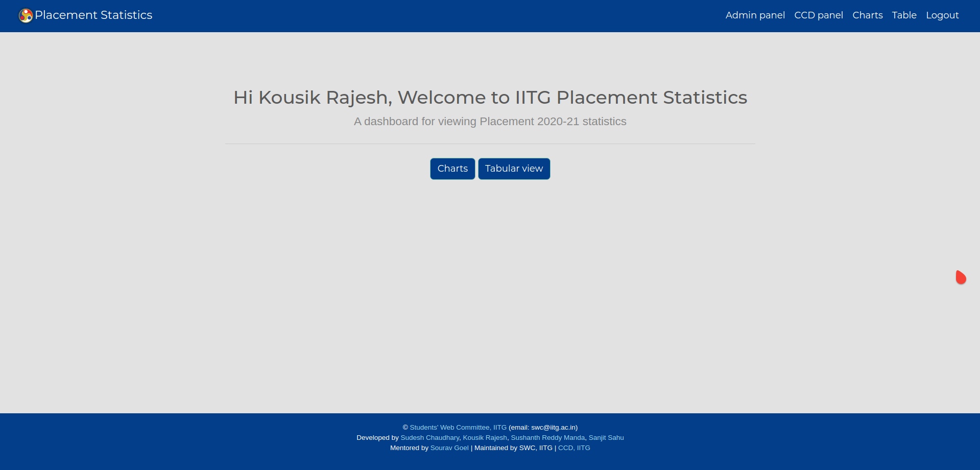Image resolution: width=980 pixels, height=470 pixels.
Task: Visit the CCD, IITG footer link
Action: point(574,448)
